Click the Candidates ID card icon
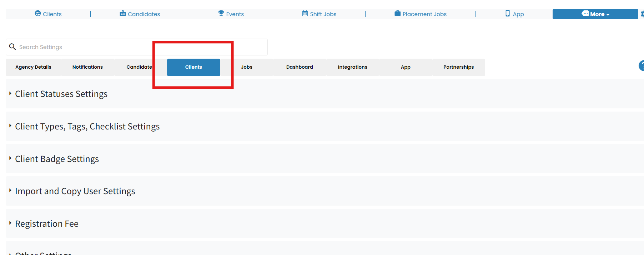Image resolution: width=644 pixels, height=255 pixels. click(123, 14)
